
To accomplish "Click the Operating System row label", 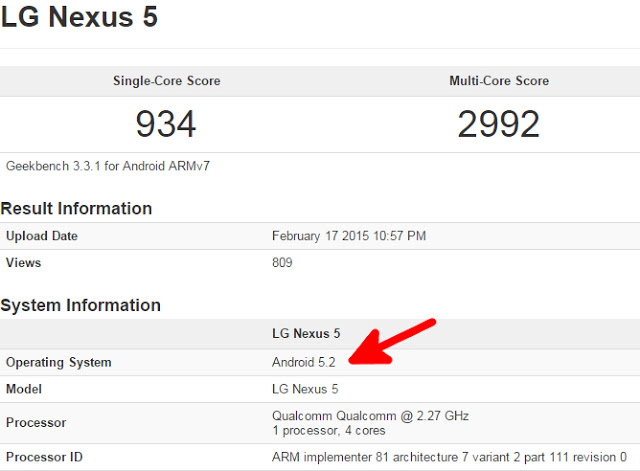I will coord(58,362).
